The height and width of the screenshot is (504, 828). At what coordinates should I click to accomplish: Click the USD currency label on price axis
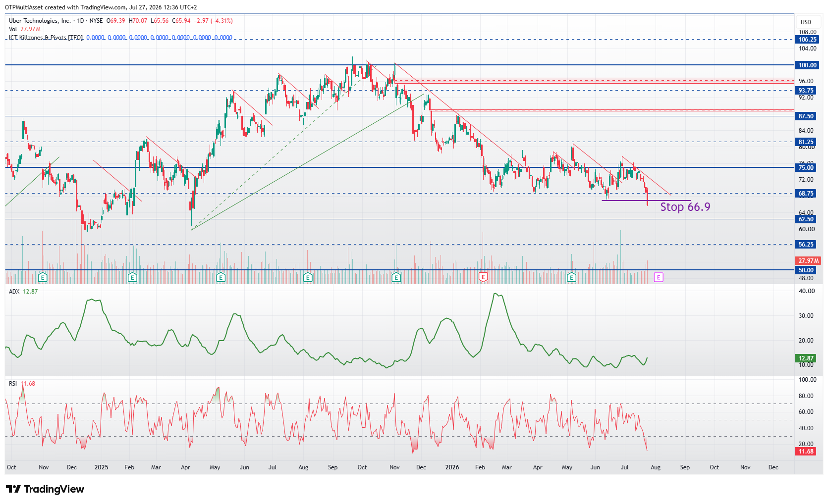[x=806, y=22]
